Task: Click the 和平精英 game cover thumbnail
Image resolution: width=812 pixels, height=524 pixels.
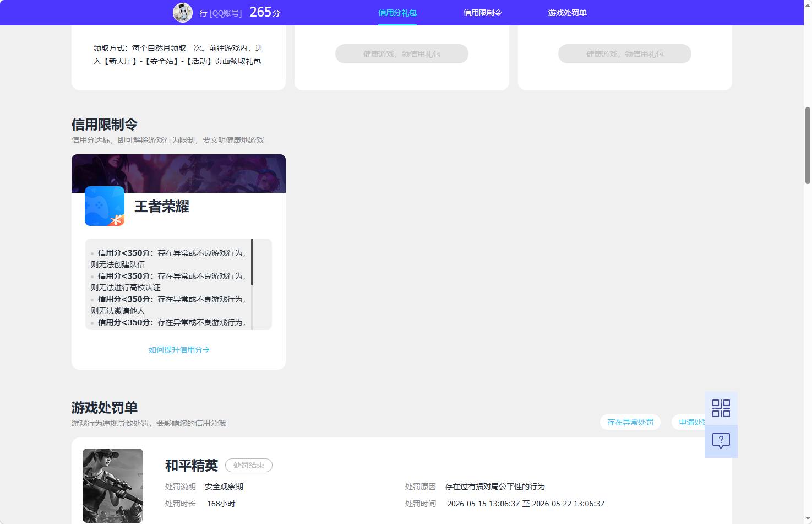Action: (x=113, y=485)
